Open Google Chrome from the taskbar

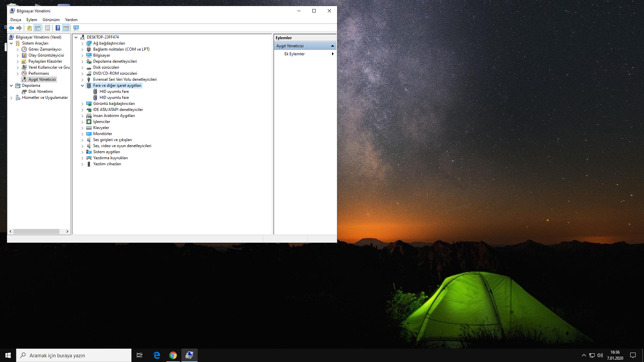click(x=173, y=355)
